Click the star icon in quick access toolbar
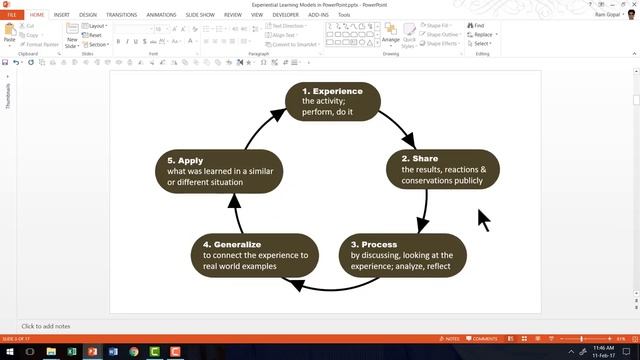 coord(248,62)
